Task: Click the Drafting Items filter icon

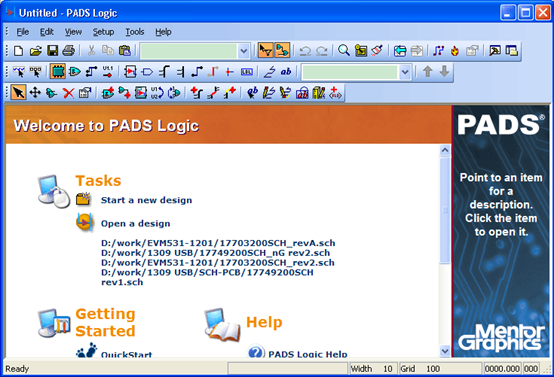Action: coord(269,72)
